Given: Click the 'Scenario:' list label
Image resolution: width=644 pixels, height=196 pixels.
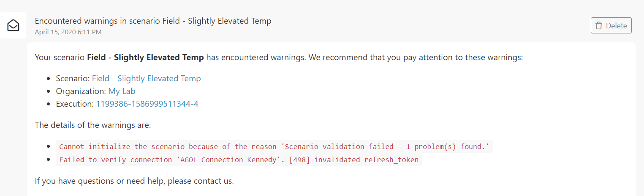Looking at the screenshot, I should coord(73,78).
